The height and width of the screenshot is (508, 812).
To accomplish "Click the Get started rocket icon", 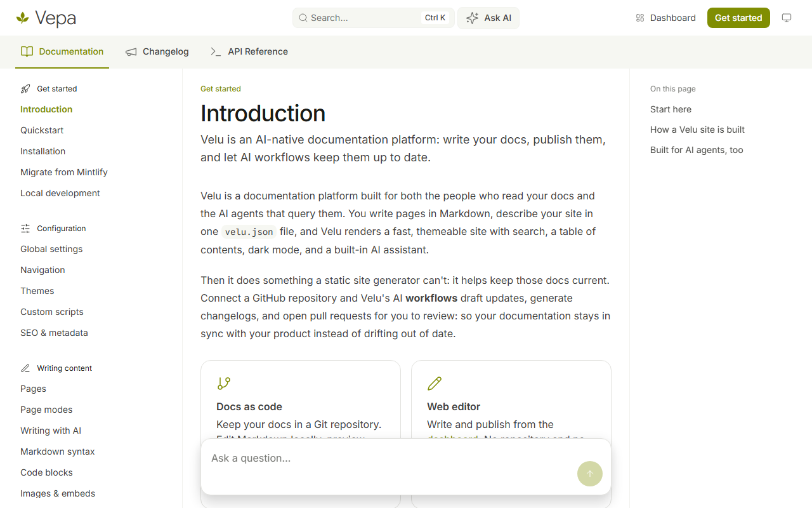I will tap(25, 89).
